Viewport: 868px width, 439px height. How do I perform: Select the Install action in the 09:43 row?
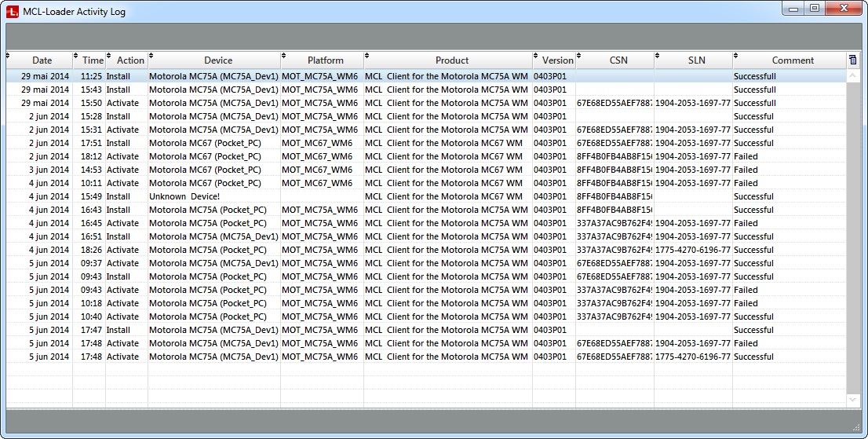pyautogui.click(x=119, y=276)
